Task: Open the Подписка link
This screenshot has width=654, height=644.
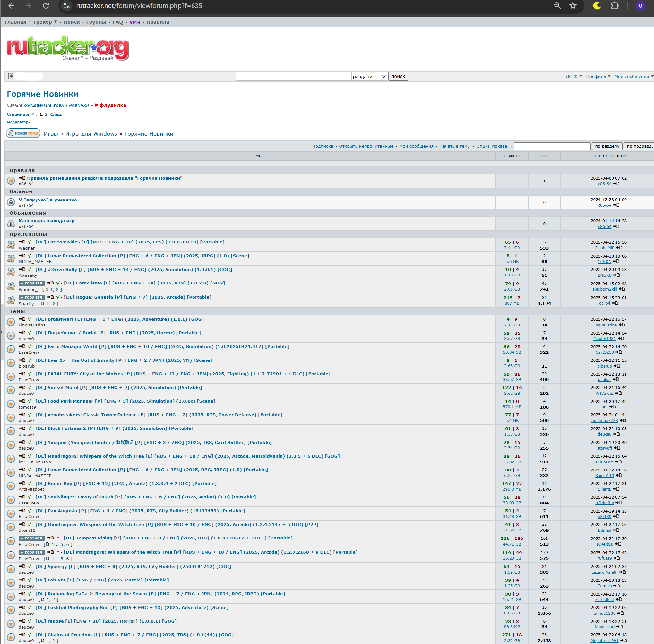Action: point(323,146)
